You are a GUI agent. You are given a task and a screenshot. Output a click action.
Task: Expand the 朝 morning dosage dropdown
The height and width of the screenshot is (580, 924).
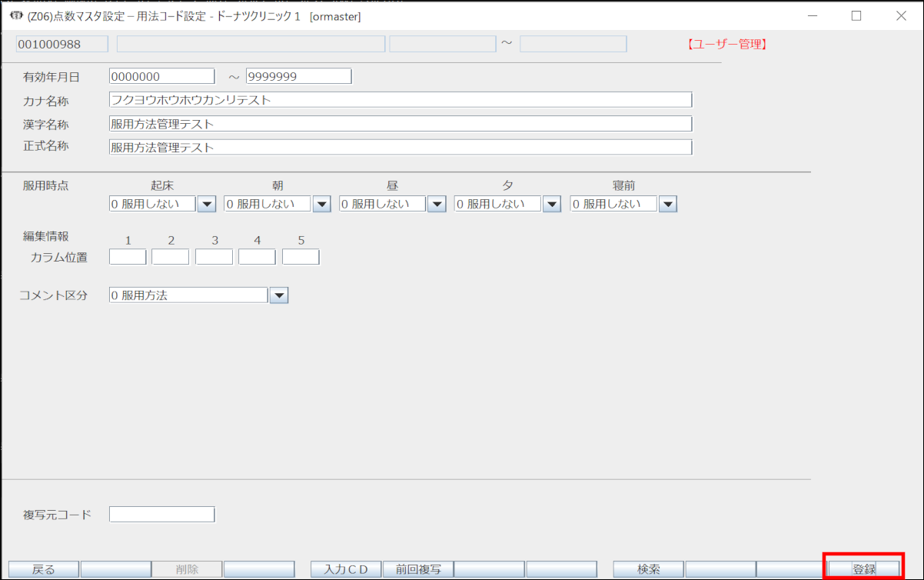tap(321, 205)
